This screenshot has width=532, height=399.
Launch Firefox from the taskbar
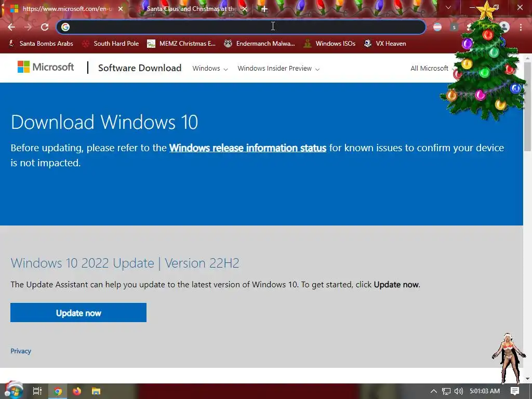point(77,391)
